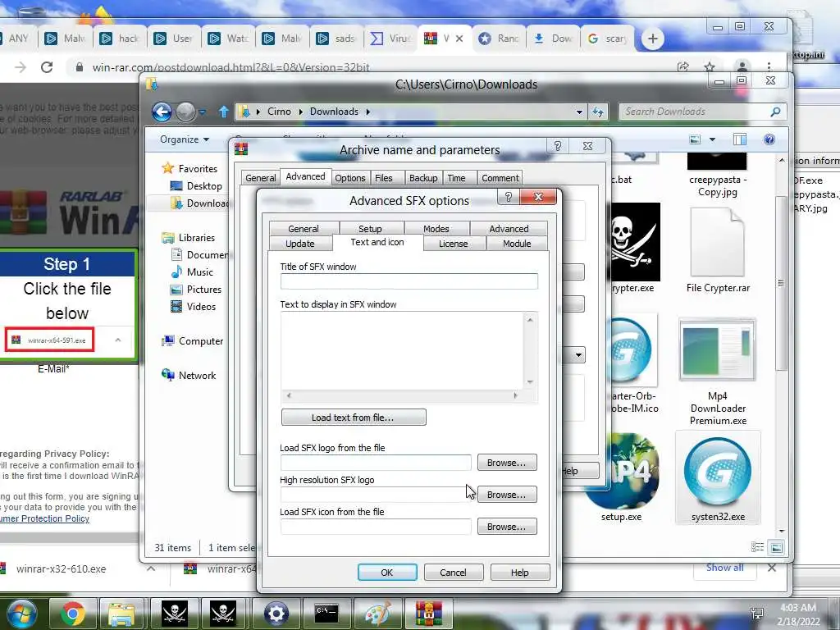The height and width of the screenshot is (630, 840).
Task: Open the winrar-x32-610.exe download options chevron
Action: [151, 568]
